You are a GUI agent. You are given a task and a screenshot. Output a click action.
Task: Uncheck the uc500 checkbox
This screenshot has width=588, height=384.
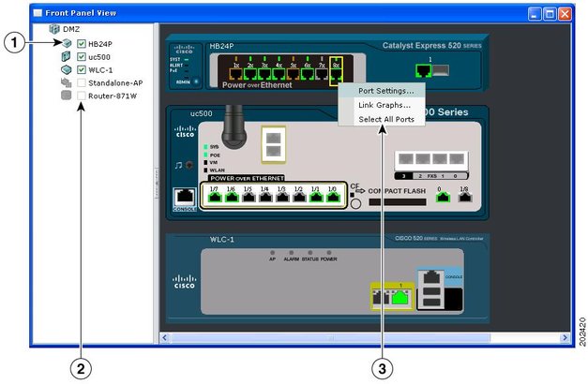click(82, 57)
